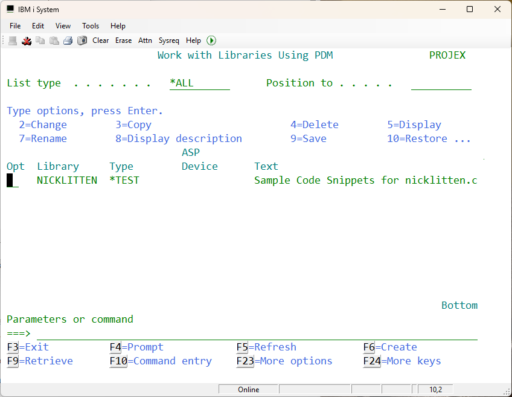Click the F6=Create function key
The image size is (512, 397).
[x=390, y=347]
